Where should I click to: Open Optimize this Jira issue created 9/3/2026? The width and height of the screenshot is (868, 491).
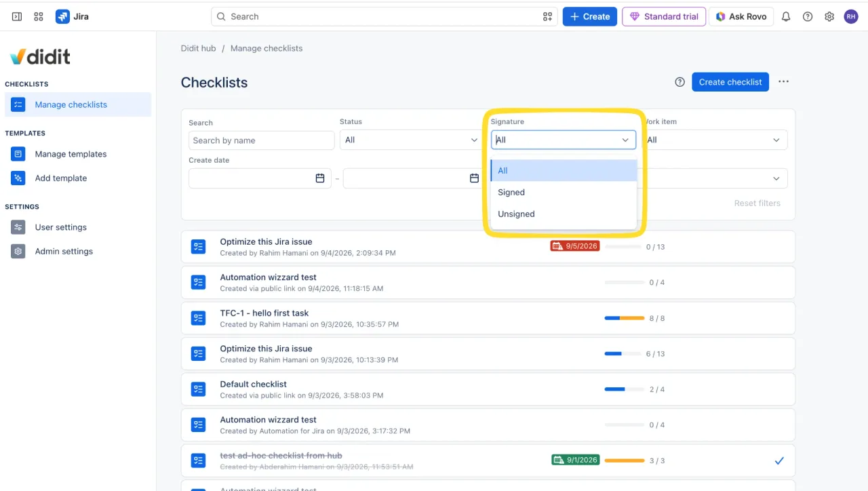click(488, 354)
